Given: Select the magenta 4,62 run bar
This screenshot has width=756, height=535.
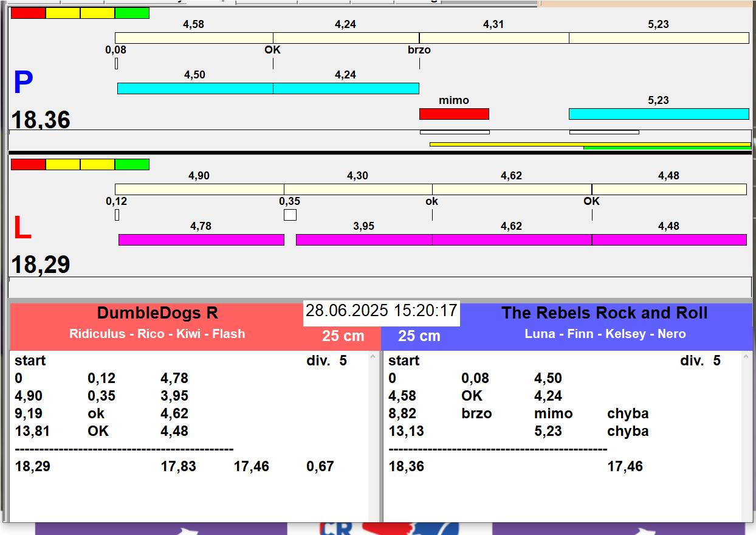Looking at the screenshot, I should point(512,240).
